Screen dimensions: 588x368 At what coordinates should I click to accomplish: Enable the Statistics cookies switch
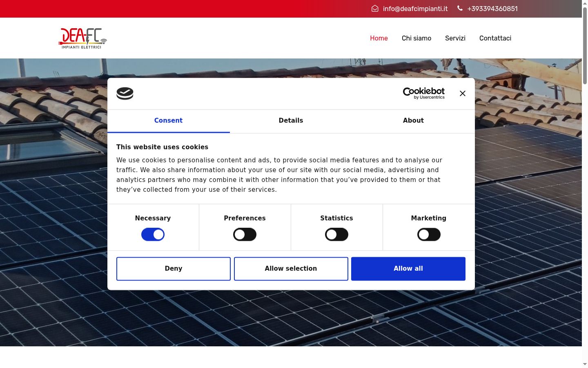pyautogui.click(x=336, y=234)
